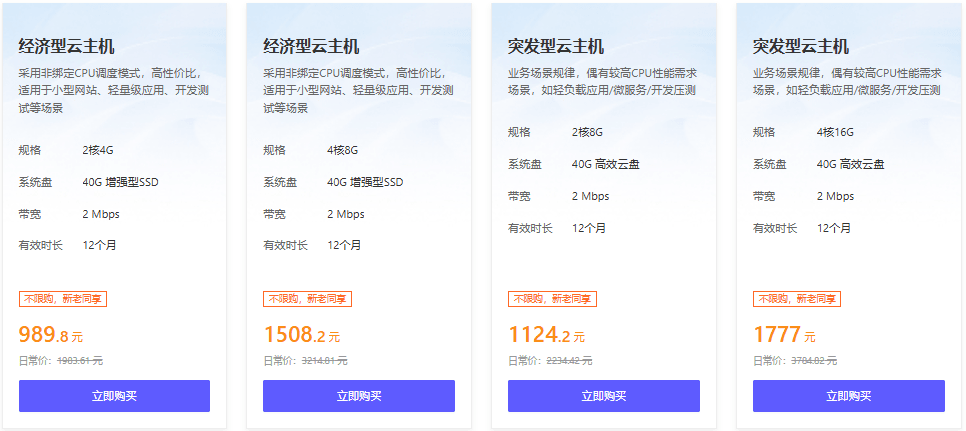Click the 4核16G specification value
The width and height of the screenshot is (966, 431).
coord(835,132)
